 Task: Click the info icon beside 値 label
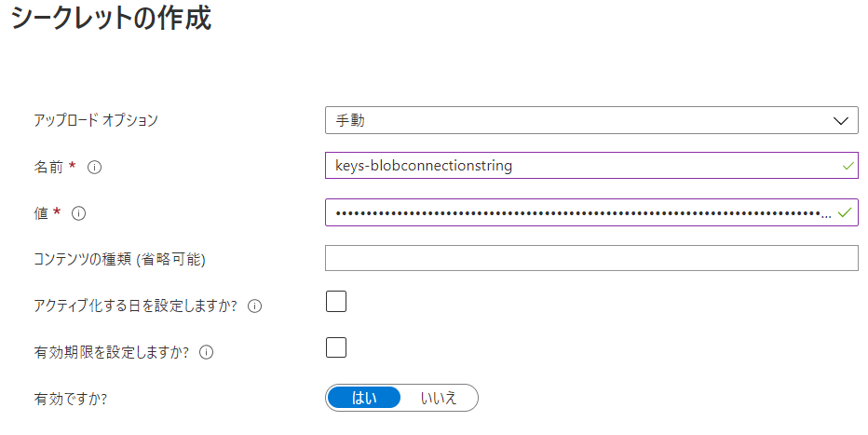pos(78,213)
